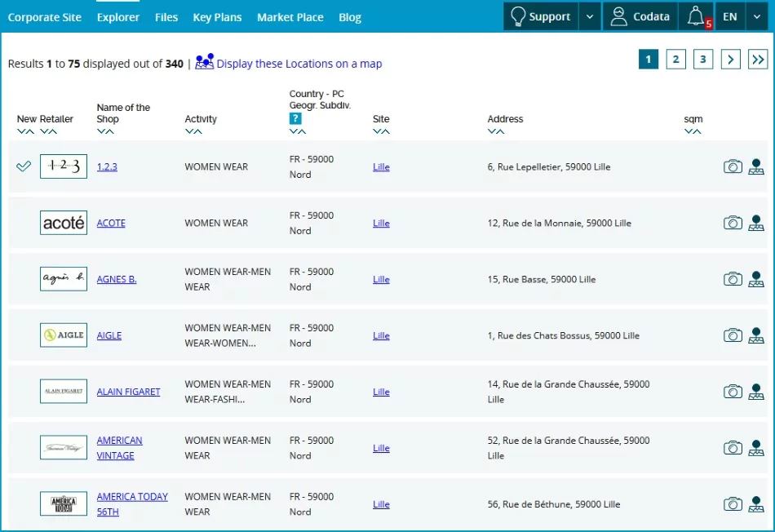Click map pin icon in ACOTE row
This screenshot has height=532, width=775.
755,223
